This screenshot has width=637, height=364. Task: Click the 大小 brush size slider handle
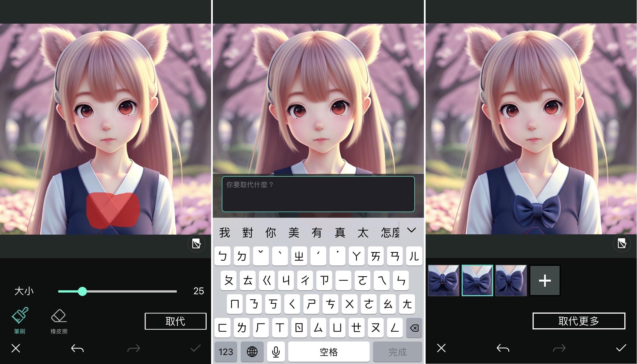tap(82, 291)
